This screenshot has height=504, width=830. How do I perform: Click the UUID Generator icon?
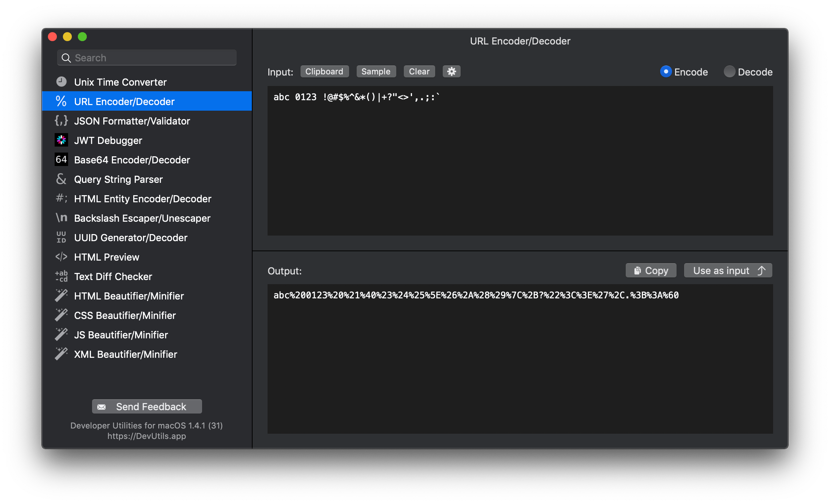pos(61,237)
